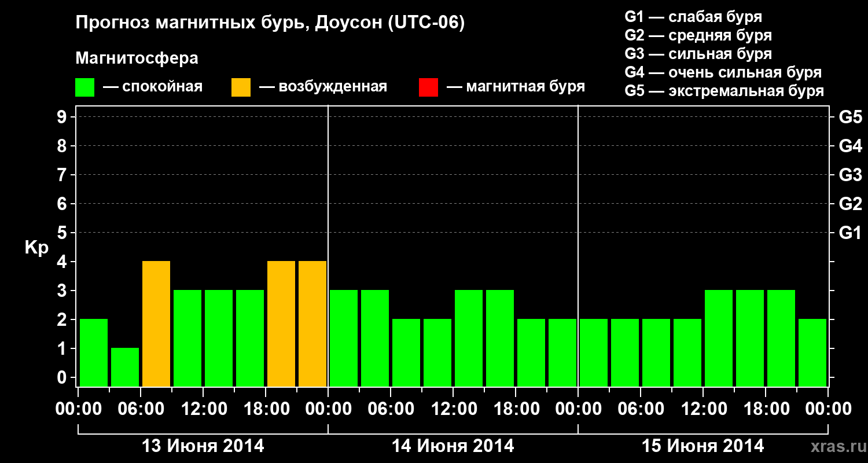868x463 pixels.
Task: Click the G3 label on right axis
Action: 850,175
